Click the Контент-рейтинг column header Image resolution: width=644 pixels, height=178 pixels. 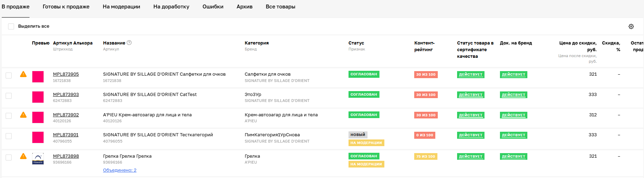[x=424, y=46]
